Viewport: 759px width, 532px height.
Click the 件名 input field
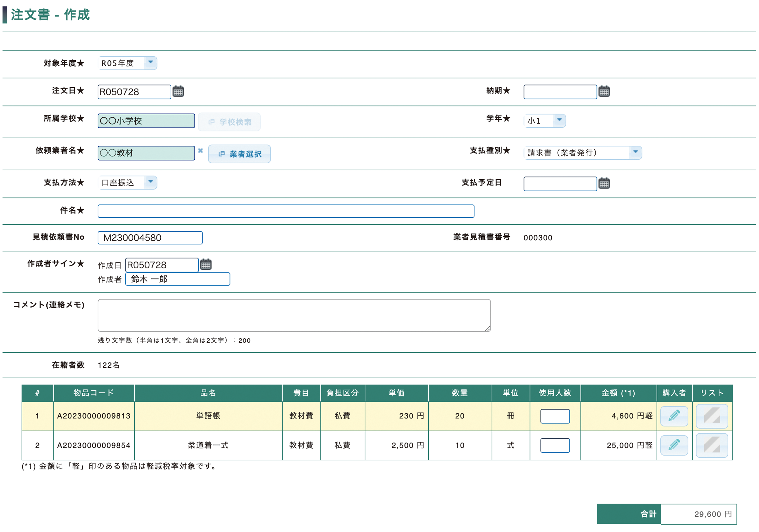point(286,211)
